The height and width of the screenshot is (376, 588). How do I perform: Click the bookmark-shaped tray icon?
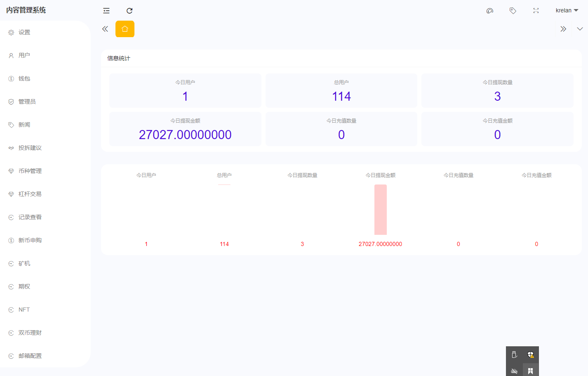(531, 371)
